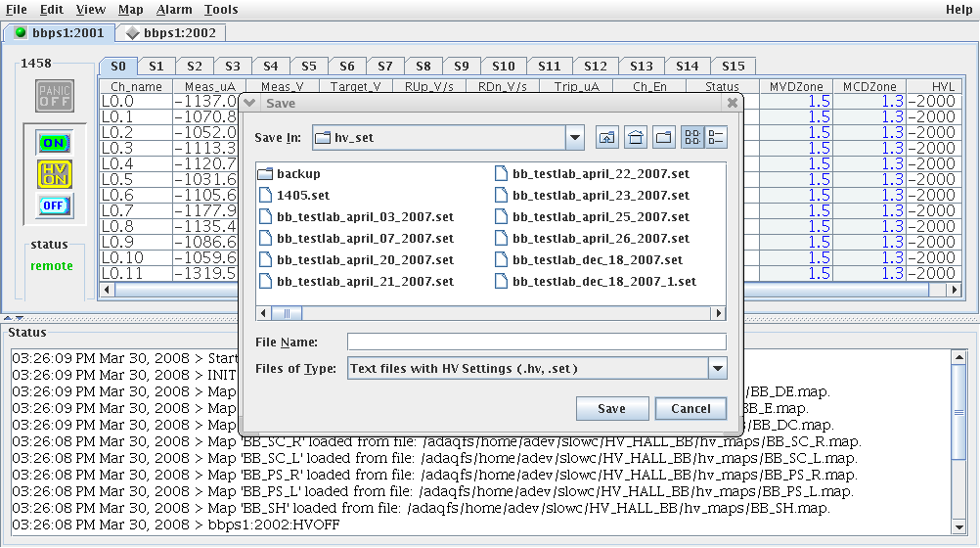Click Status log scroll down arrow
Image resolution: width=980 pixels, height=548 pixels.
coord(958,528)
